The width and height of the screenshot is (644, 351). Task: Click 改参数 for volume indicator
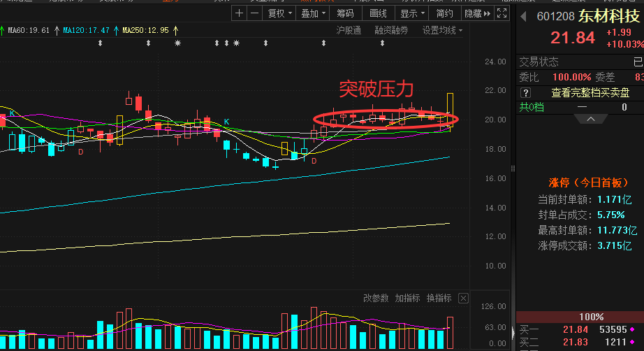pos(376,298)
